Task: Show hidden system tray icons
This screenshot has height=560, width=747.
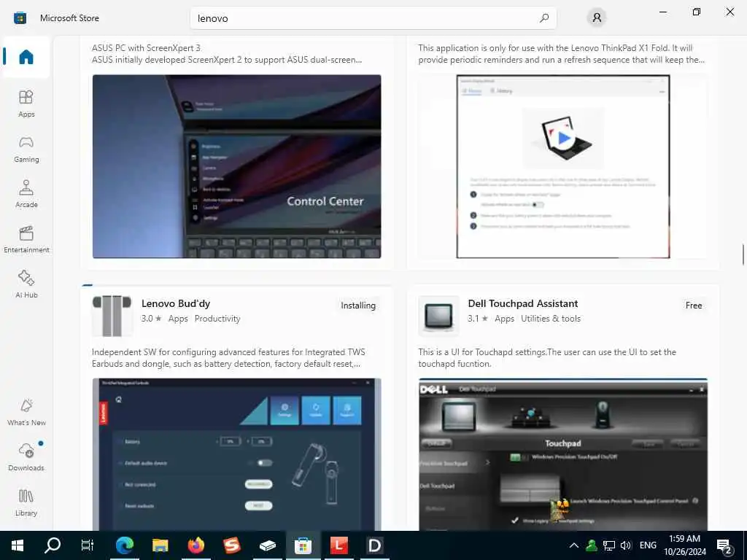Action: (574, 545)
